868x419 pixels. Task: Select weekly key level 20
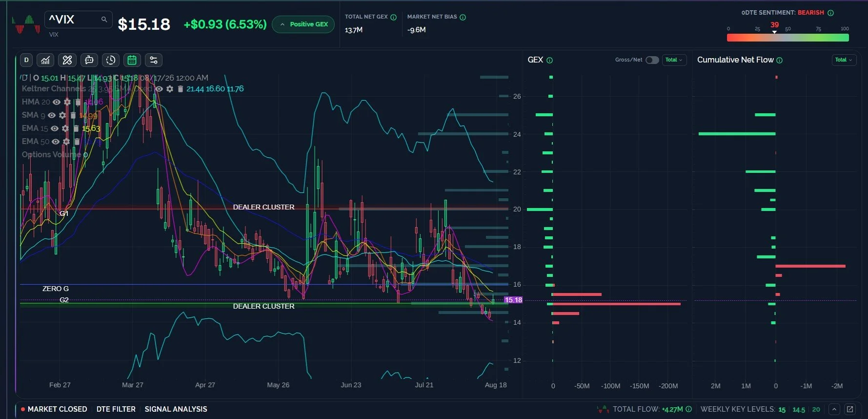coord(816,410)
